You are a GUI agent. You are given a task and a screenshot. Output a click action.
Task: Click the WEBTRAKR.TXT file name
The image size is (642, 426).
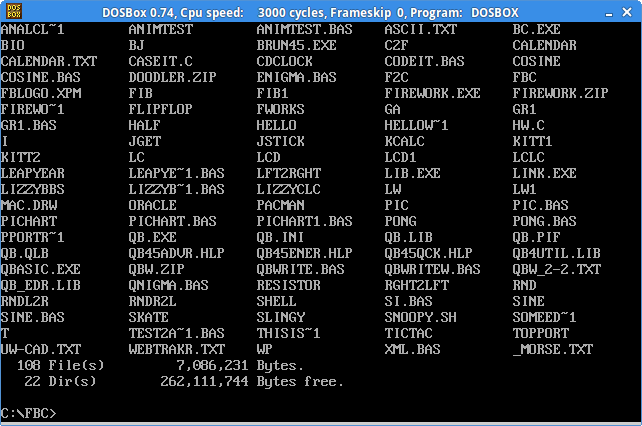(176, 349)
